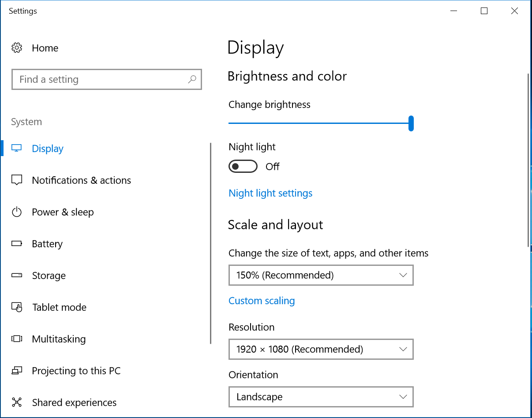This screenshot has width=532, height=418.
Task: Open the Orientation Landscape dropdown
Action: [x=321, y=397]
